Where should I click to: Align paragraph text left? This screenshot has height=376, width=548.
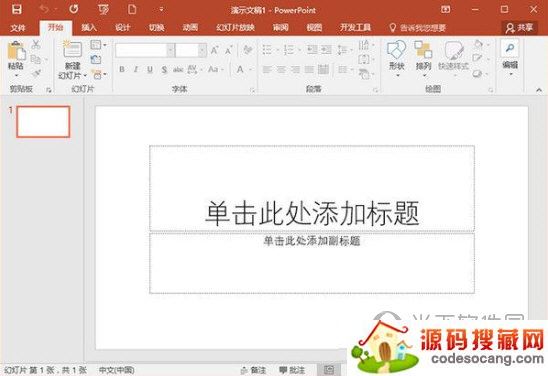coord(267,70)
